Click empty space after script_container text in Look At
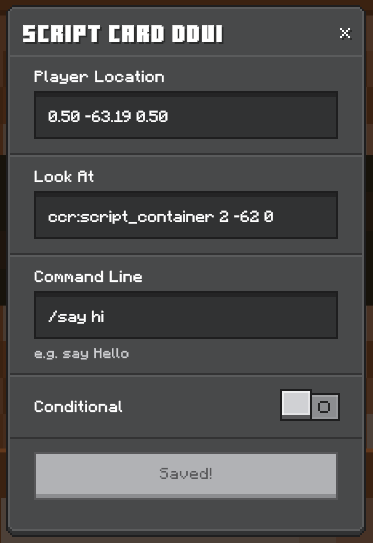Image resolution: width=373 pixels, height=543 pixels. click(305, 216)
